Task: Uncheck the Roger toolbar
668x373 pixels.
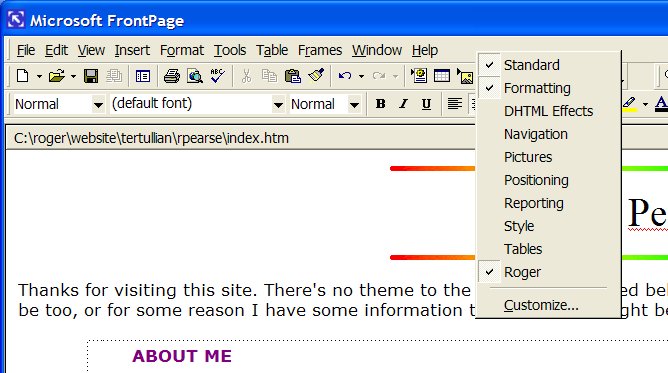Action: 549,272
